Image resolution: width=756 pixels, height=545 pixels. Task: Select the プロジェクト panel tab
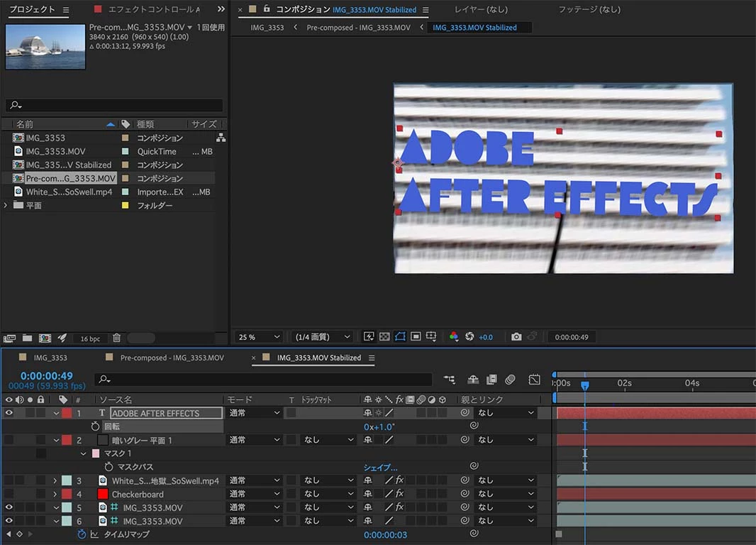point(33,9)
